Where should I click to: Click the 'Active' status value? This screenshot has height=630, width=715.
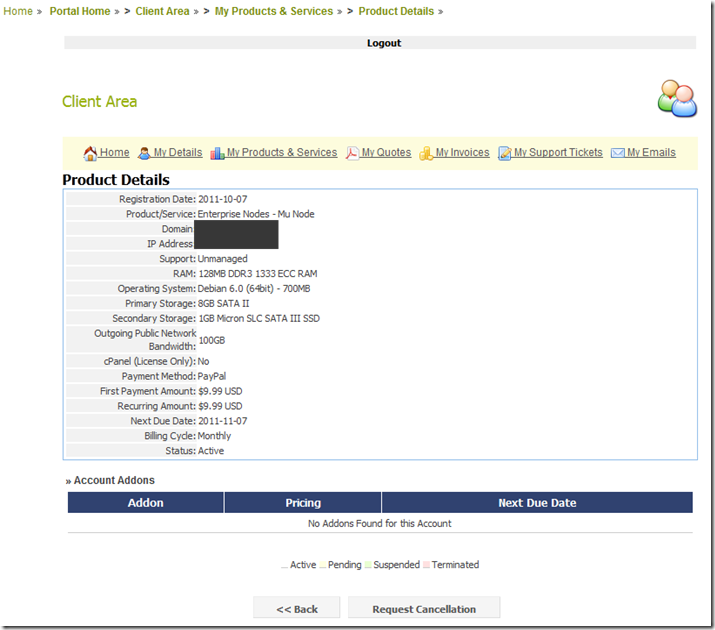tap(211, 450)
